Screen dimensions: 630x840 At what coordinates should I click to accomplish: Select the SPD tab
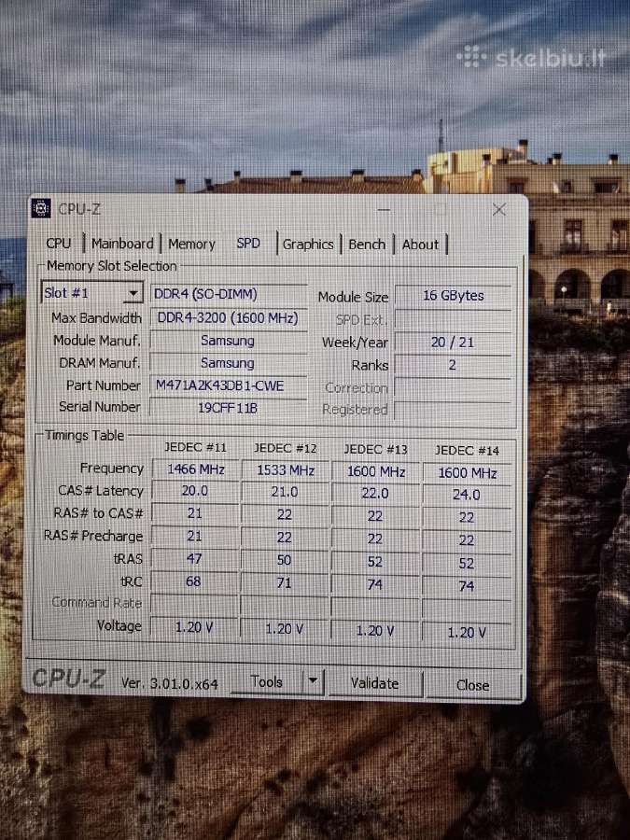tap(248, 244)
